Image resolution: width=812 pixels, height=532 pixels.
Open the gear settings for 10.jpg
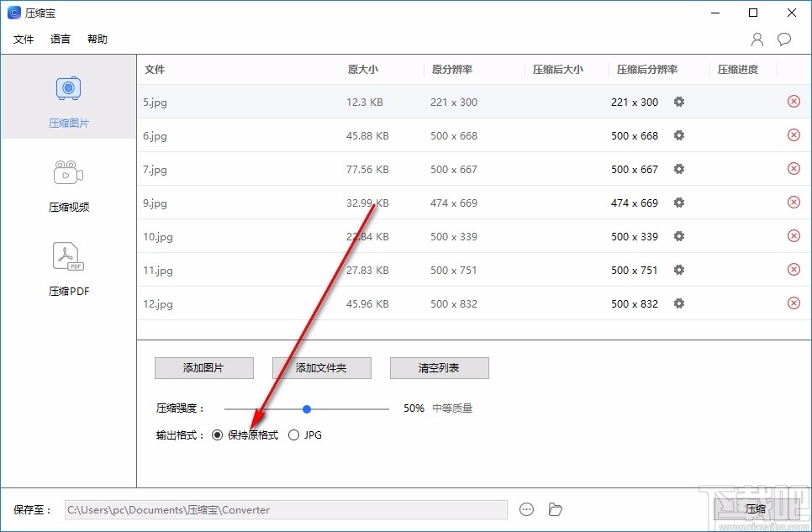[678, 236]
